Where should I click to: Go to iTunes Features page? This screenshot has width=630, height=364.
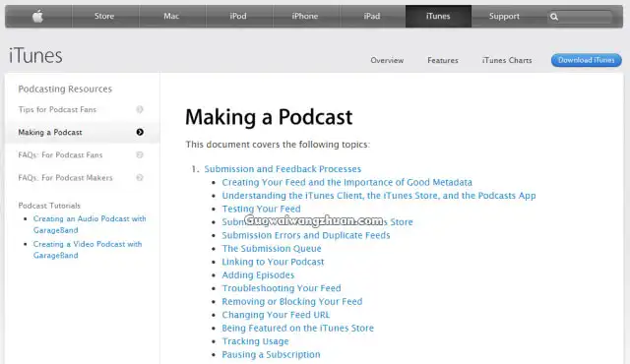443,60
